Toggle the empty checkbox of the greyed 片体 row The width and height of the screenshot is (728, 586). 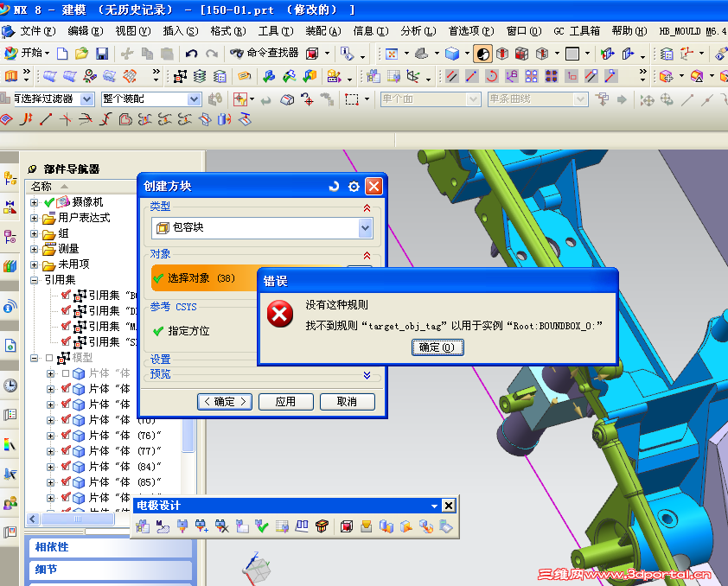click(x=66, y=373)
